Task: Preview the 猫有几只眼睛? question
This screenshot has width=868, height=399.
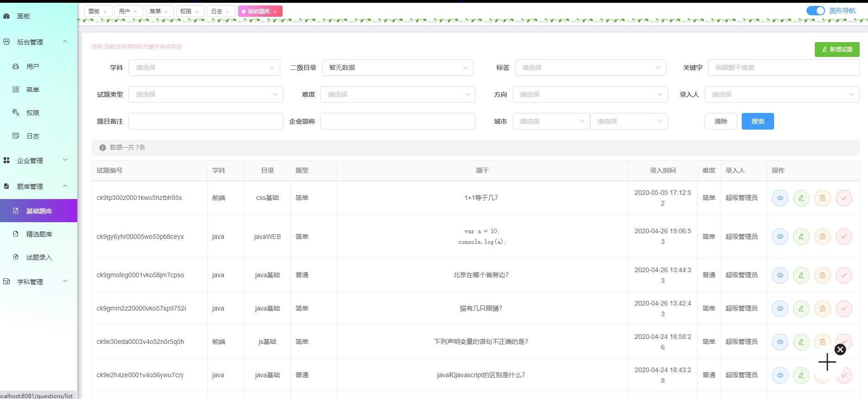Action: pos(780,309)
